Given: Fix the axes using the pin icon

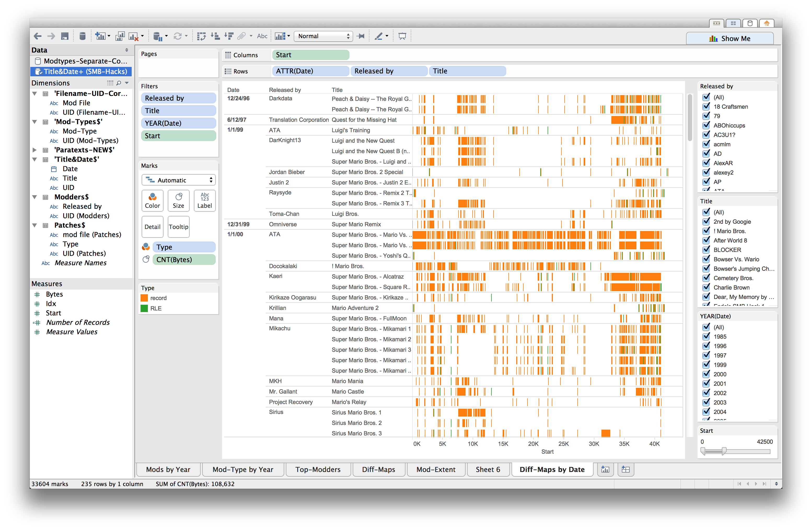Looking at the screenshot, I should (361, 36).
